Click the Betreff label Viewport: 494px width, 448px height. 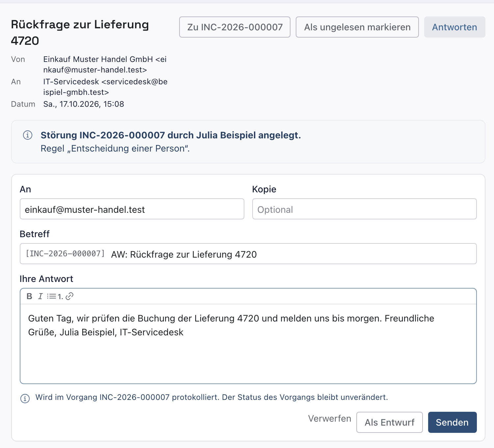tap(35, 234)
